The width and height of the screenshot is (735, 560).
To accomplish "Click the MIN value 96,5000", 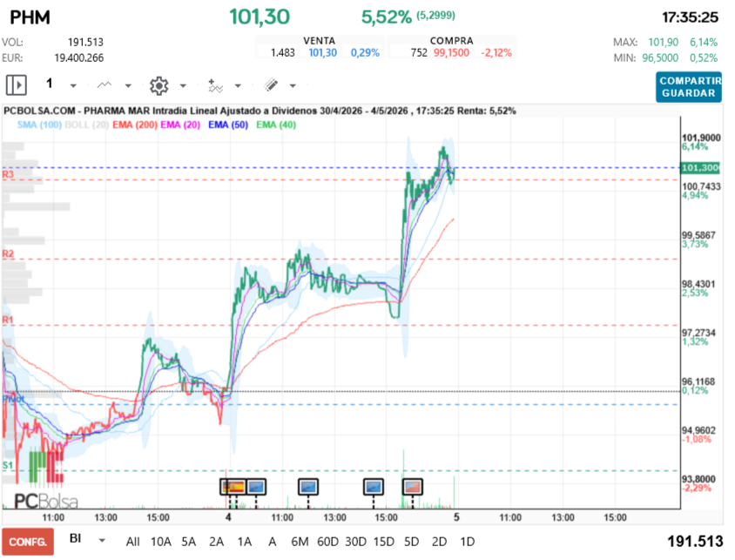I will [660, 57].
